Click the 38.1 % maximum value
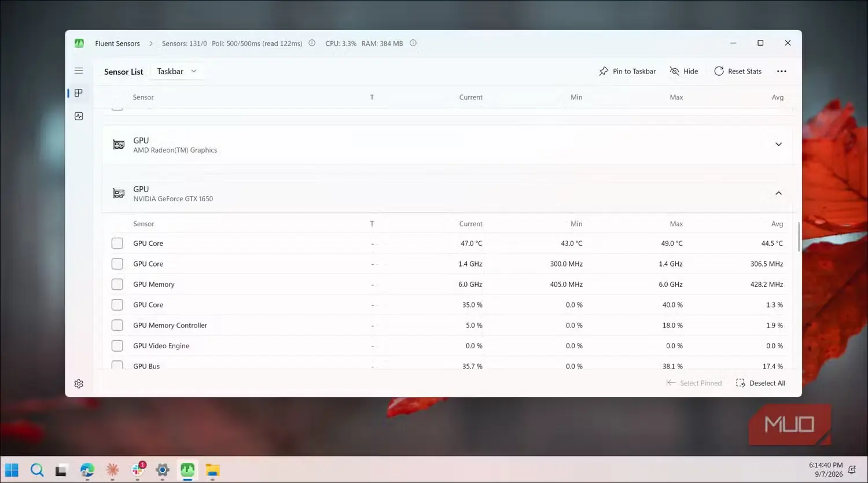 [x=672, y=366]
